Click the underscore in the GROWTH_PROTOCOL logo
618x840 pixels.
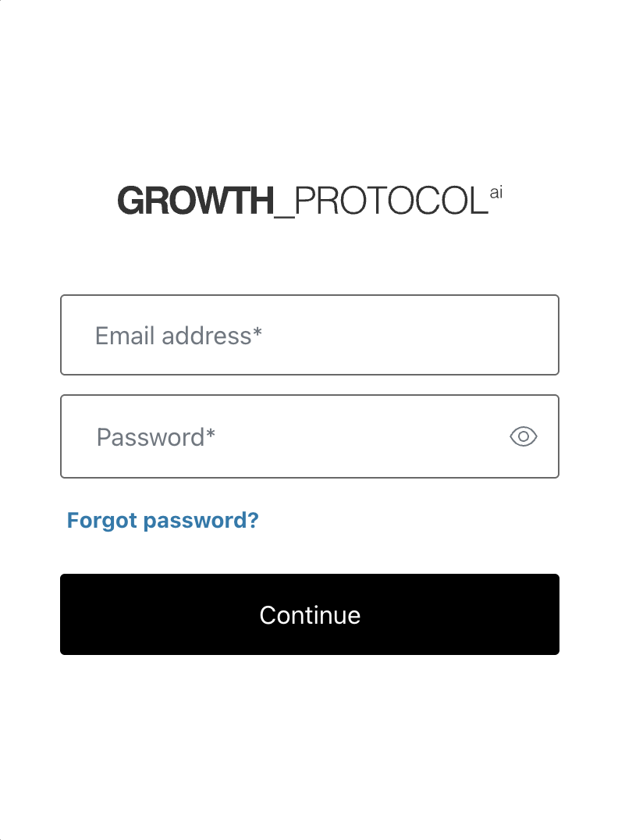click(x=285, y=214)
